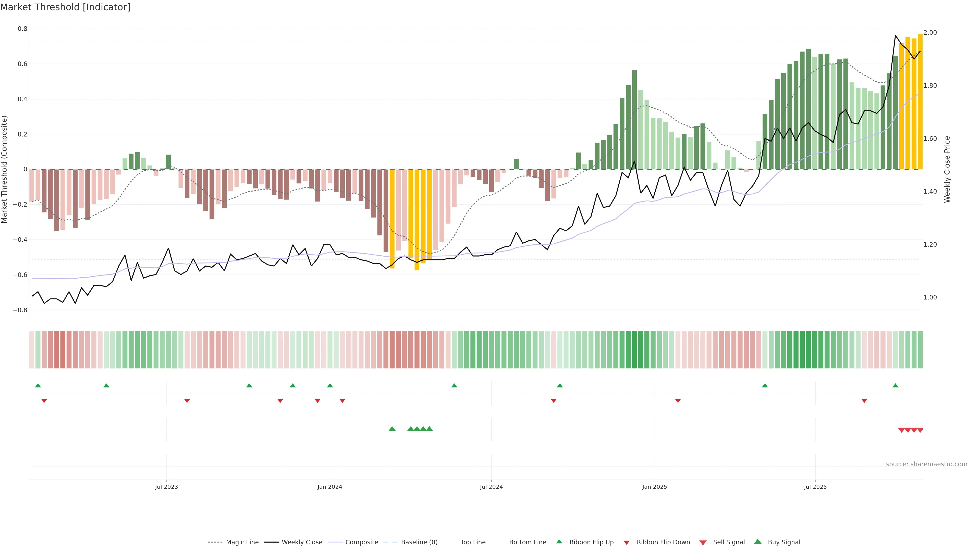The height and width of the screenshot is (551, 980).
Task: Click the Market Threshold [Indicator] chart title
Action: [x=65, y=7]
